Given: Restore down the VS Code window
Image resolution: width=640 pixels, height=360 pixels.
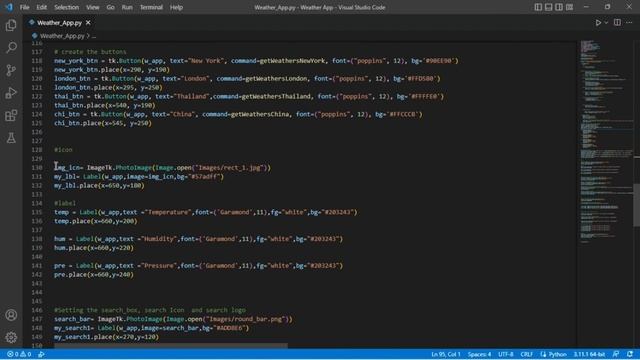Looking at the screenshot, I should 608,7.
